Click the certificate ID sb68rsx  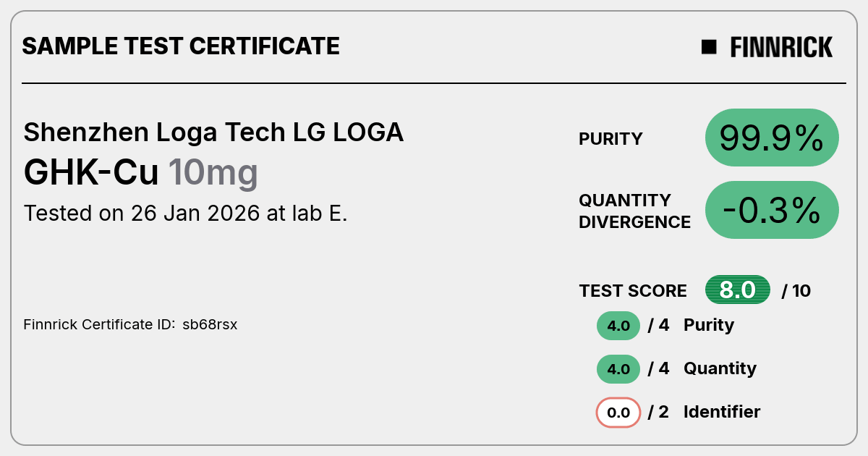[210, 324]
